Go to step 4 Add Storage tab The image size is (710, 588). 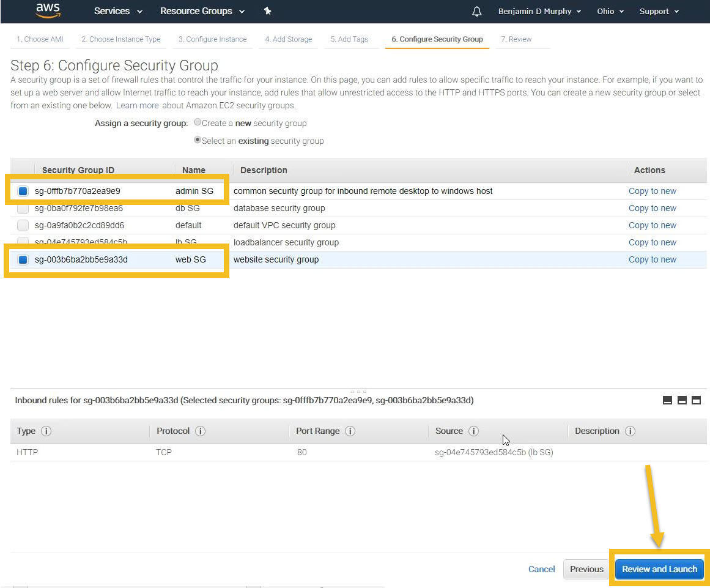pyautogui.click(x=289, y=39)
